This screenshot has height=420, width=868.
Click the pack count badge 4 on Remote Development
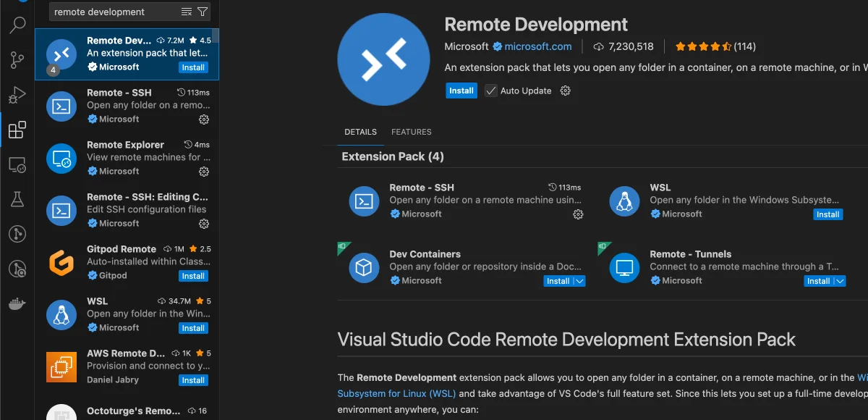[x=53, y=70]
